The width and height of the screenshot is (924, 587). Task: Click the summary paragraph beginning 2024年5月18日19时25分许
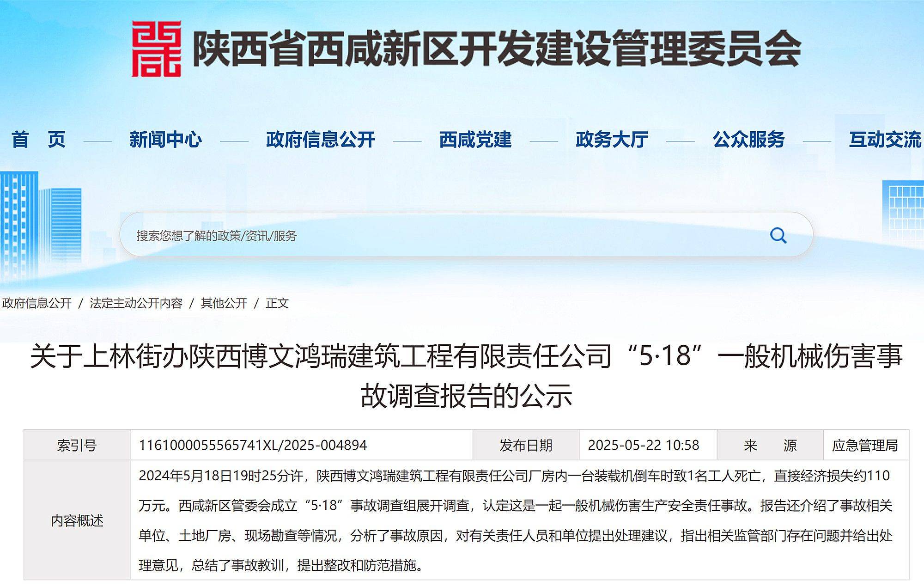(x=516, y=520)
